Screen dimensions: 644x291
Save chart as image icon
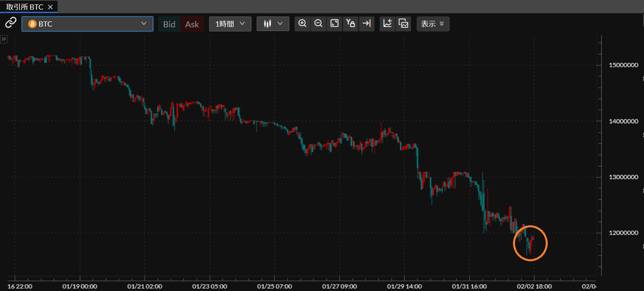point(404,24)
